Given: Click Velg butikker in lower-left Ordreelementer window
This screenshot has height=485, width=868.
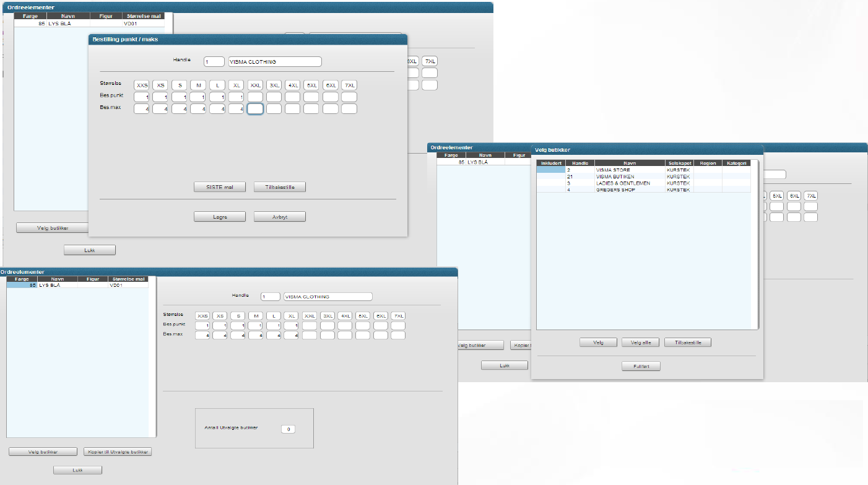Looking at the screenshot, I should 43,452.
